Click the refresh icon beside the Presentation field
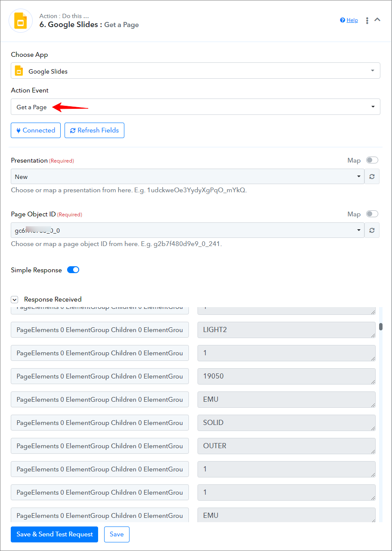Viewport: 392px width, 551px height. click(x=372, y=176)
